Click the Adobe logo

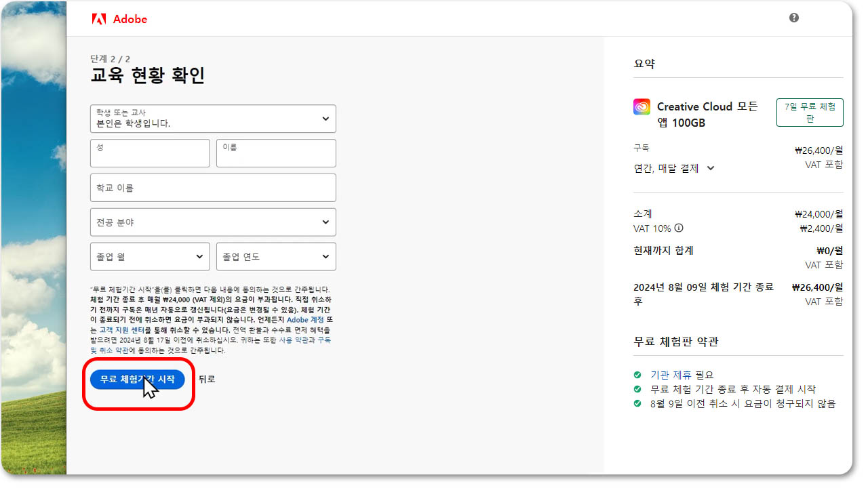click(119, 19)
